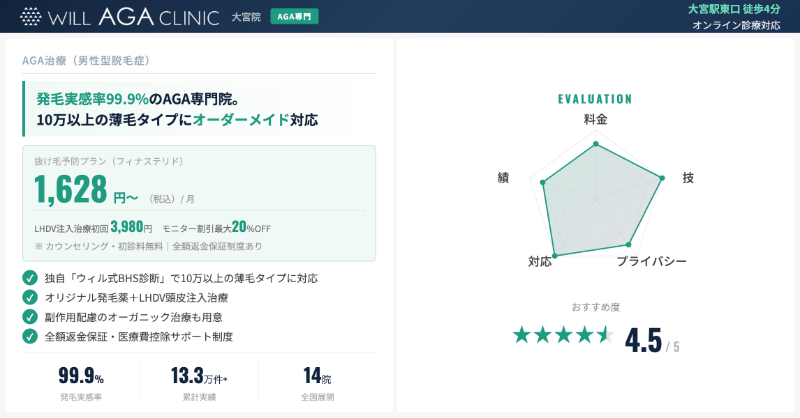Image resolution: width=800 pixels, height=418 pixels.
Task: Click the Will AGA Clinic logo icon
Action: (x=32, y=17)
